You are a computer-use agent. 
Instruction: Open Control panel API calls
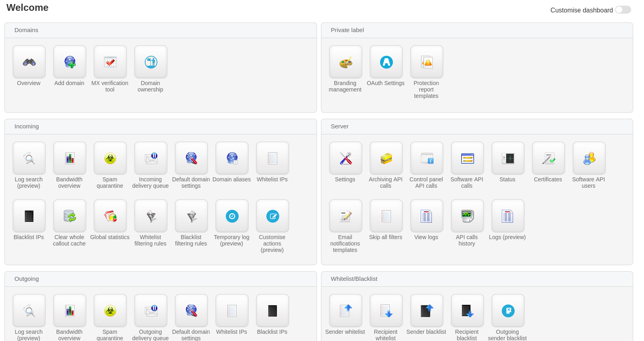(x=427, y=158)
